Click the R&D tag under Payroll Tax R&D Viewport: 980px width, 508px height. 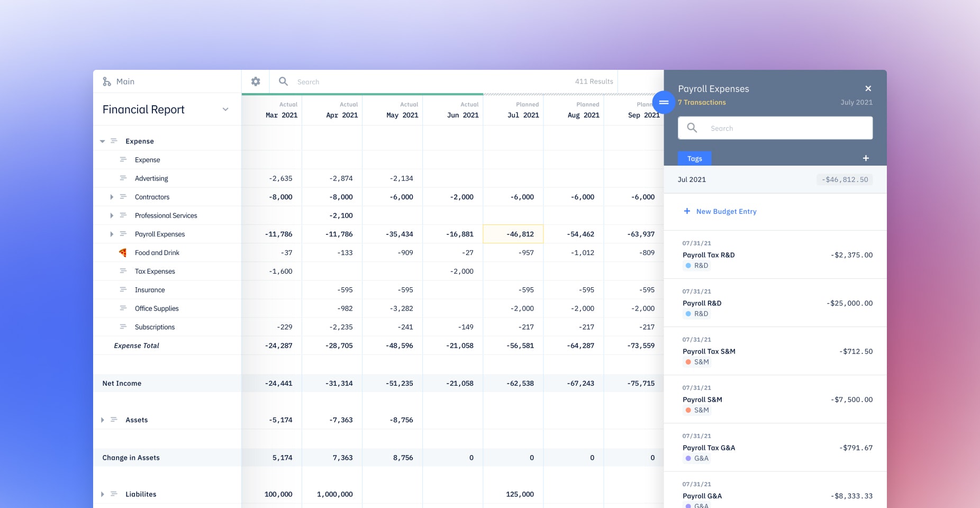pos(697,266)
